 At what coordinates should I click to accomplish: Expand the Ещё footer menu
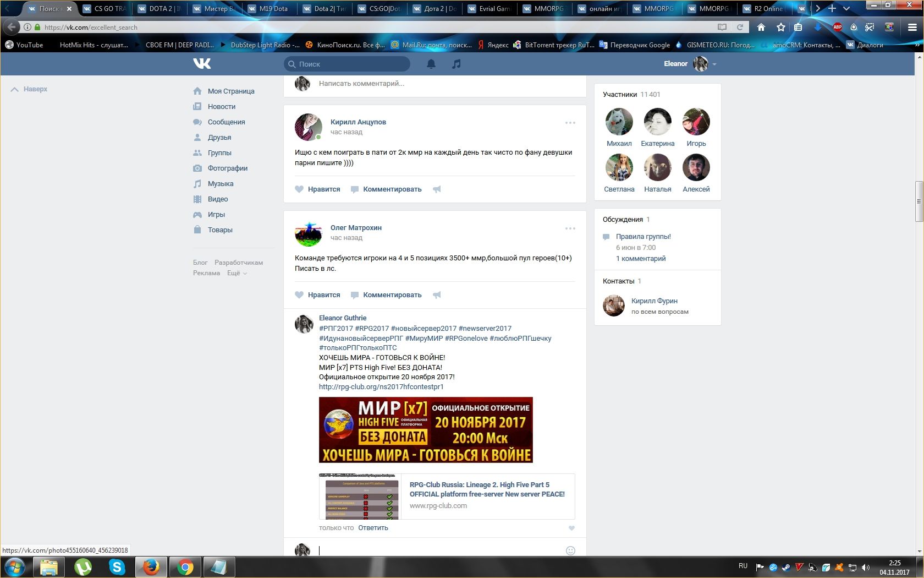click(237, 273)
